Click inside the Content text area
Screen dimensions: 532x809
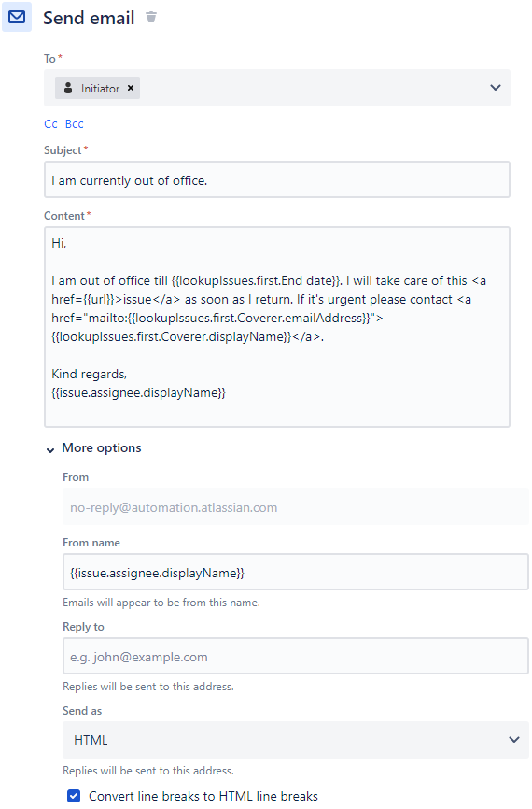pos(277,327)
